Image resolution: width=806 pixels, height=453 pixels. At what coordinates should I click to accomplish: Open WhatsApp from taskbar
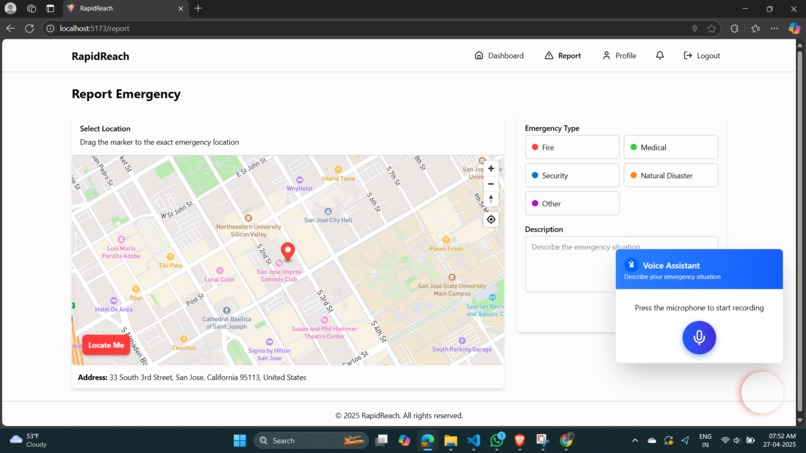tap(497, 441)
